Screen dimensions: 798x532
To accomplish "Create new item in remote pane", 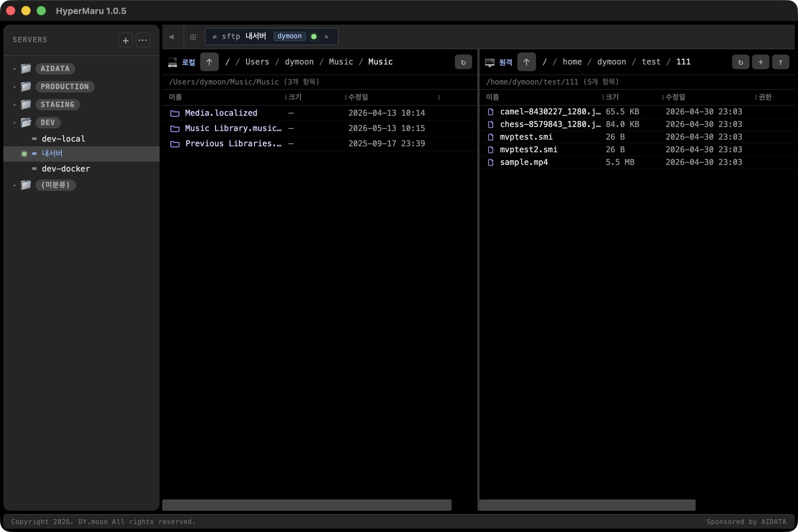I will click(761, 62).
